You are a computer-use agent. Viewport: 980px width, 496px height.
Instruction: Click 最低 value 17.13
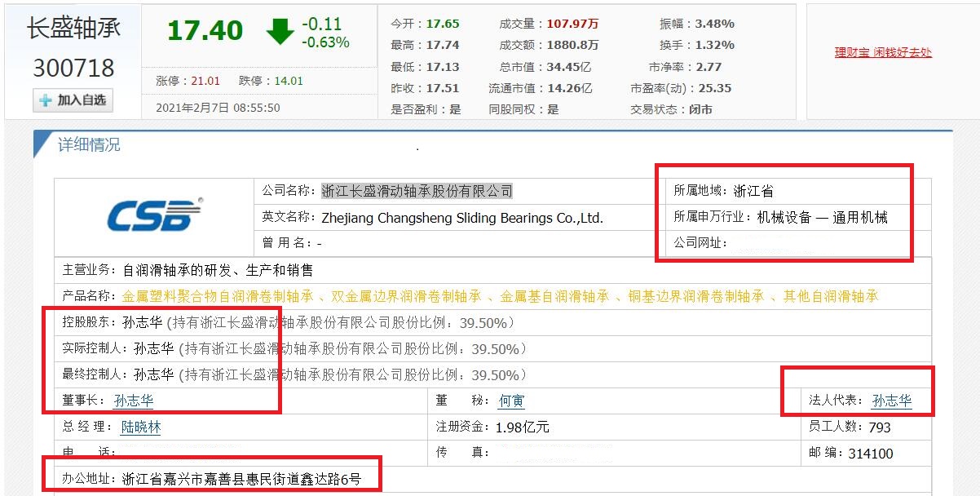pyautogui.click(x=444, y=67)
